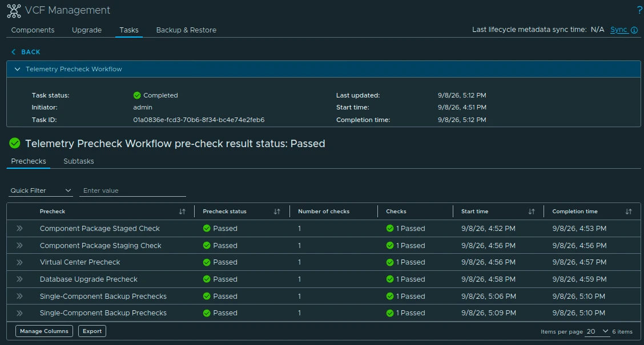Expand Single-Component Backup Prechecks row started 5:06 PM
Screen dimensions: 644x345
[19, 296]
